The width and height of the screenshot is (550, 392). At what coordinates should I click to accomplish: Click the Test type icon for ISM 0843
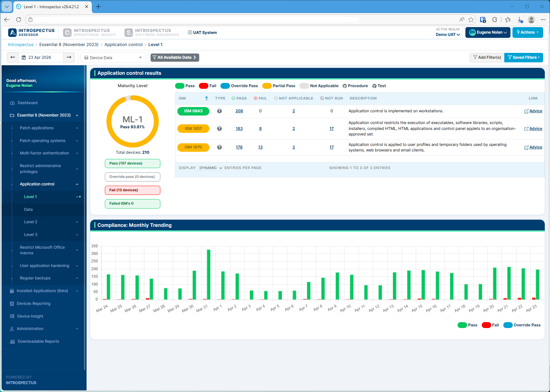219,111
